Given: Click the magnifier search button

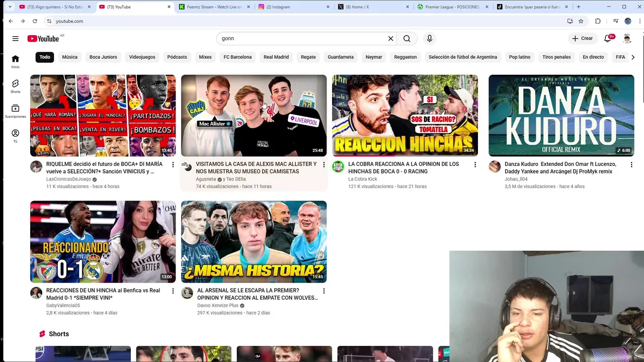Looking at the screenshot, I should point(407,38).
